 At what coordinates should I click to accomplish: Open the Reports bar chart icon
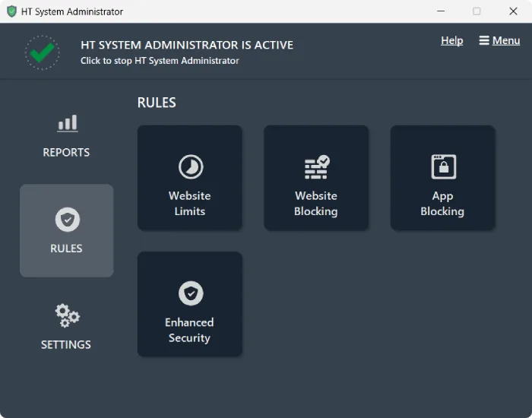pos(67,123)
